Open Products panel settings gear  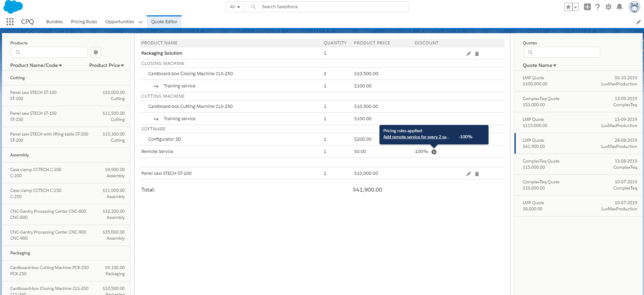pos(96,52)
